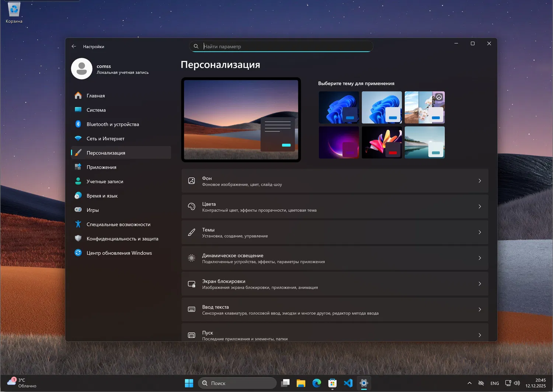
Task: Open the Bluetooth и устройства section
Action: point(112,124)
